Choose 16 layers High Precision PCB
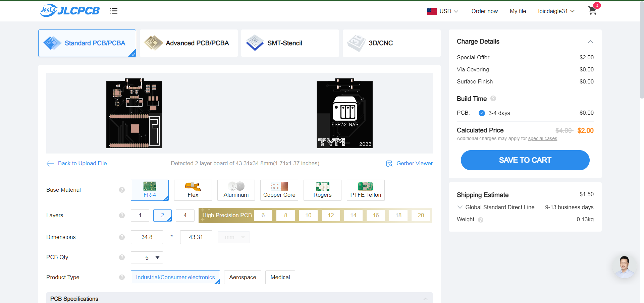Image resolution: width=644 pixels, height=303 pixels. click(x=376, y=215)
